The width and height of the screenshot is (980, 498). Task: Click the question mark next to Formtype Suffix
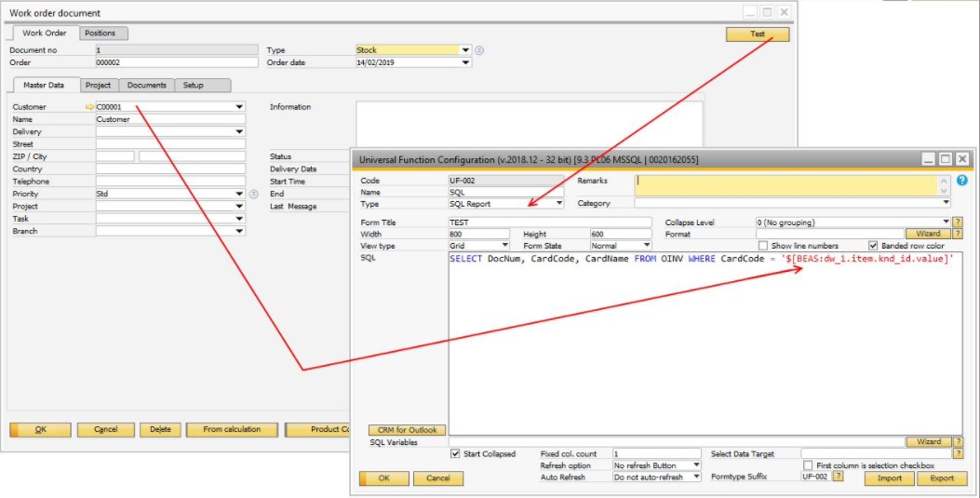tap(838, 477)
